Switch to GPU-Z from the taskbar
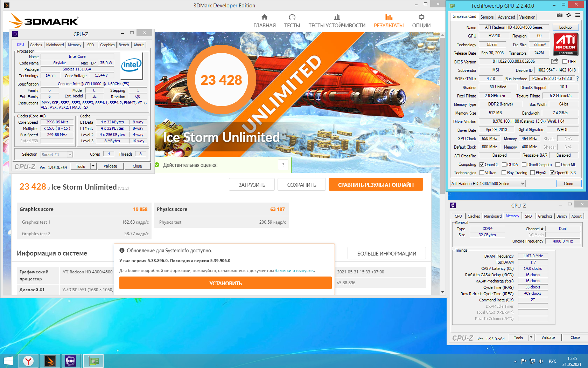The image size is (588, 368). [x=93, y=361]
